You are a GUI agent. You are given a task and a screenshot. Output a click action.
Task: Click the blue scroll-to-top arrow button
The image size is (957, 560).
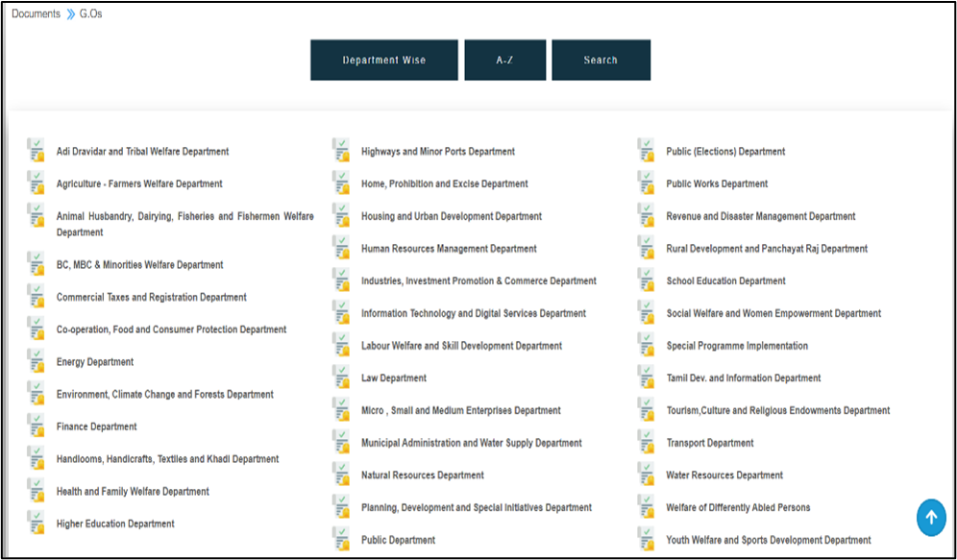click(x=931, y=518)
